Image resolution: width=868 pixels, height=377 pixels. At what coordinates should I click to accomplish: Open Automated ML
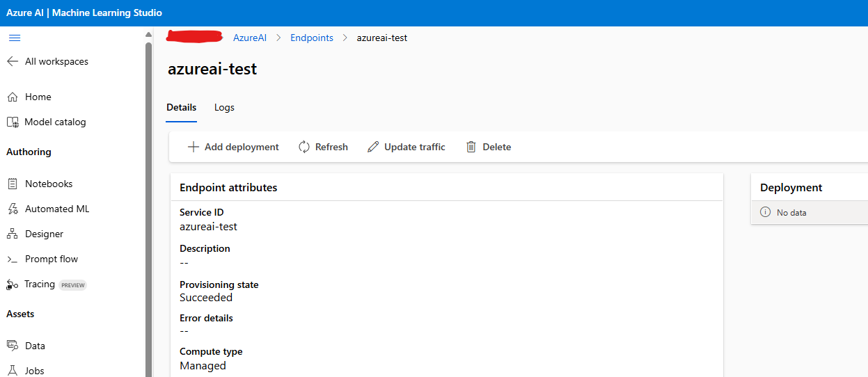pos(57,209)
